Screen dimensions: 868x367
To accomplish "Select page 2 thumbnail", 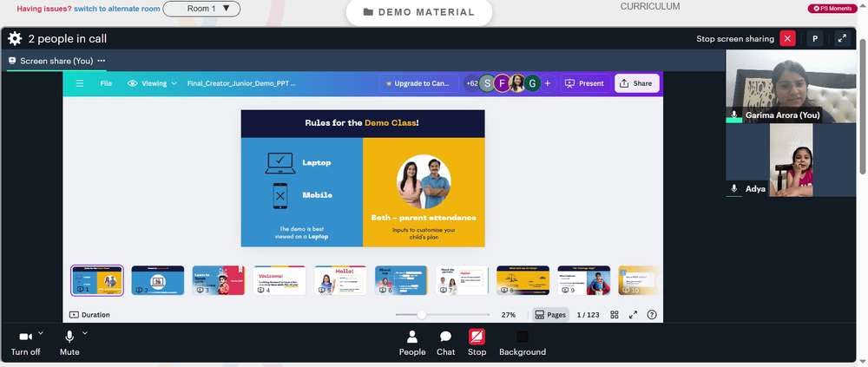I will (158, 280).
